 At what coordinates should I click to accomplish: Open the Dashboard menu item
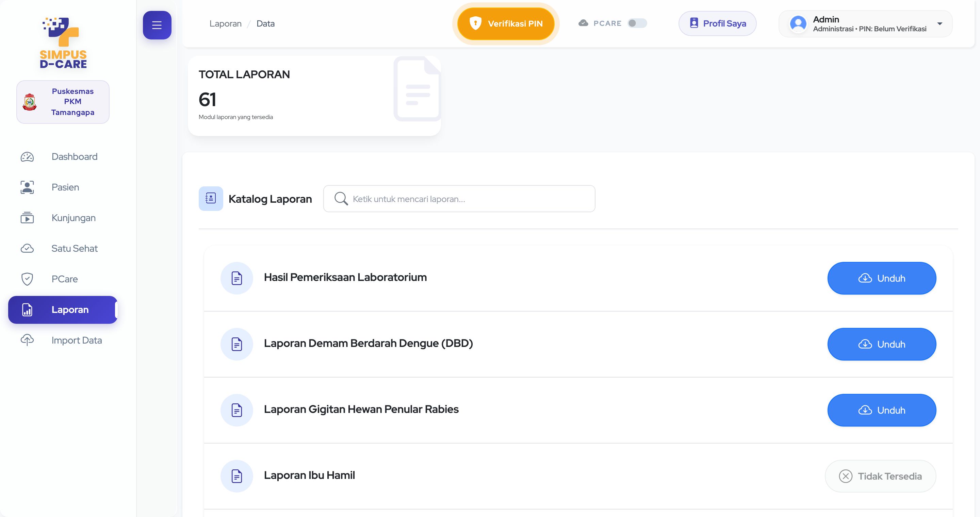click(63, 156)
